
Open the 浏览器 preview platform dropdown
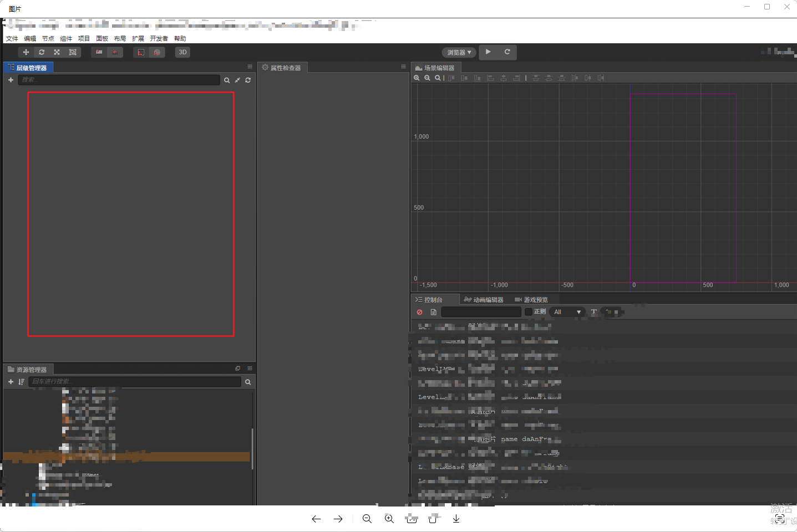pos(459,53)
